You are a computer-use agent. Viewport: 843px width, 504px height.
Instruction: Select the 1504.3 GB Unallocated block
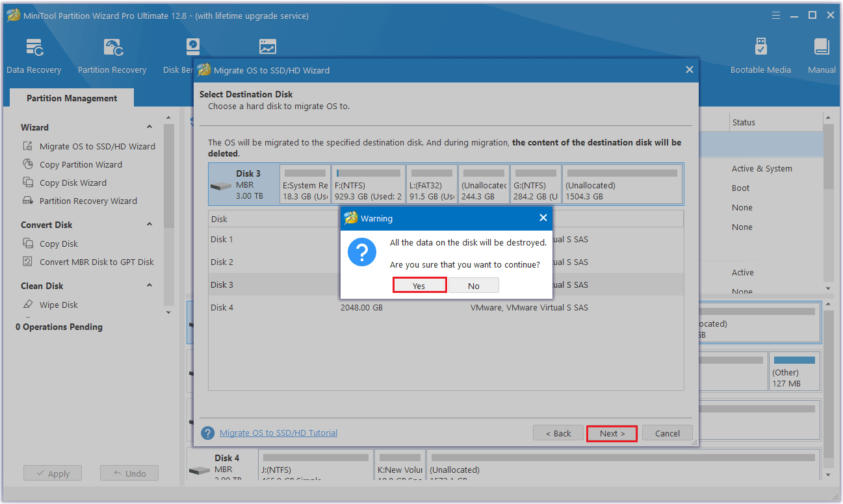(622, 184)
